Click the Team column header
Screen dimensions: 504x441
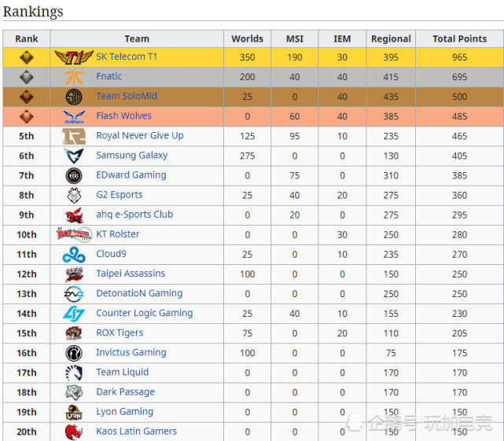[137, 39]
